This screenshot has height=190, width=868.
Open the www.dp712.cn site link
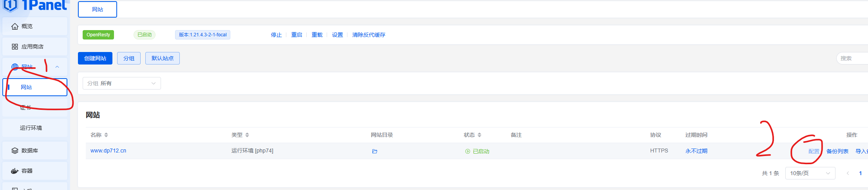tap(108, 151)
